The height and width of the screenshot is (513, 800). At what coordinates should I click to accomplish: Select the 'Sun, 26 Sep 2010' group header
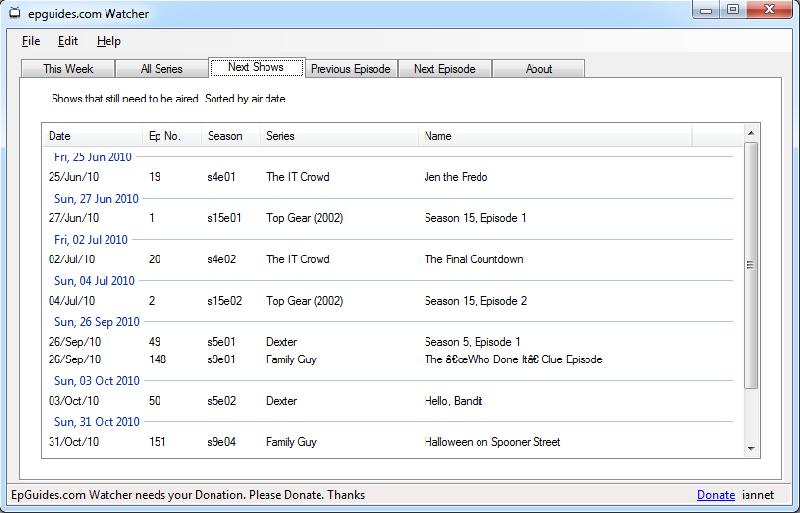point(96,322)
